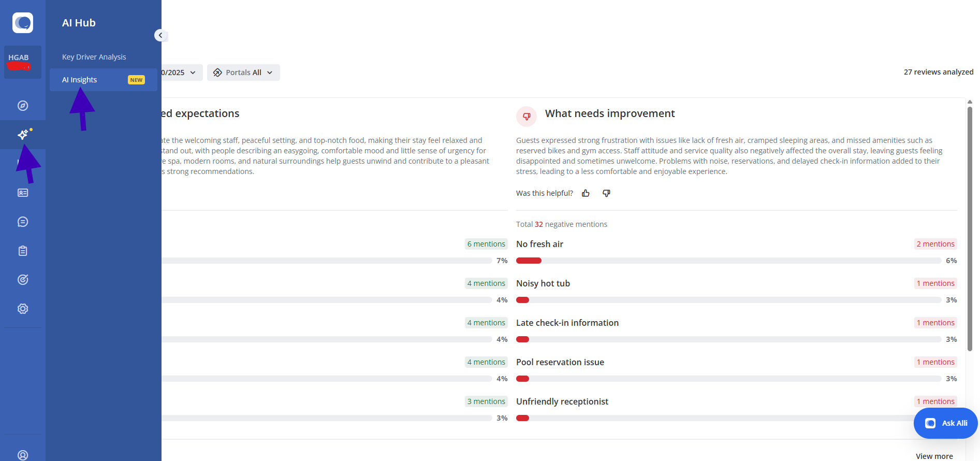Open the AI Hub sparkle icon
Screen dimensions: 980x461
click(x=23, y=135)
